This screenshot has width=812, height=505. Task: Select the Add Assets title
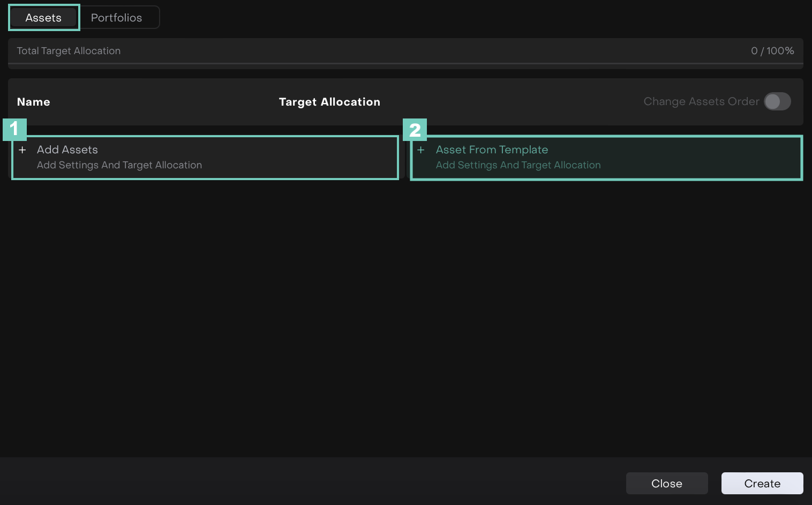tap(67, 150)
